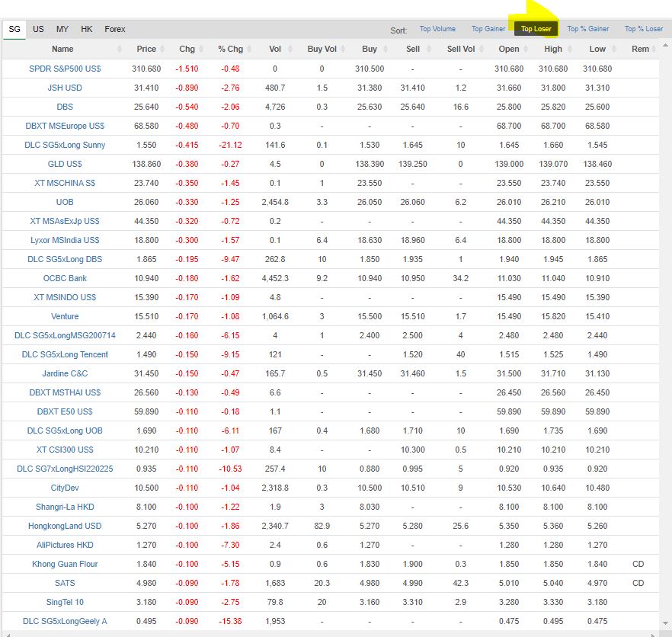Viewport: 672px width, 637px height.
Task: Sort by Vol column sort arrows
Action: (x=290, y=50)
